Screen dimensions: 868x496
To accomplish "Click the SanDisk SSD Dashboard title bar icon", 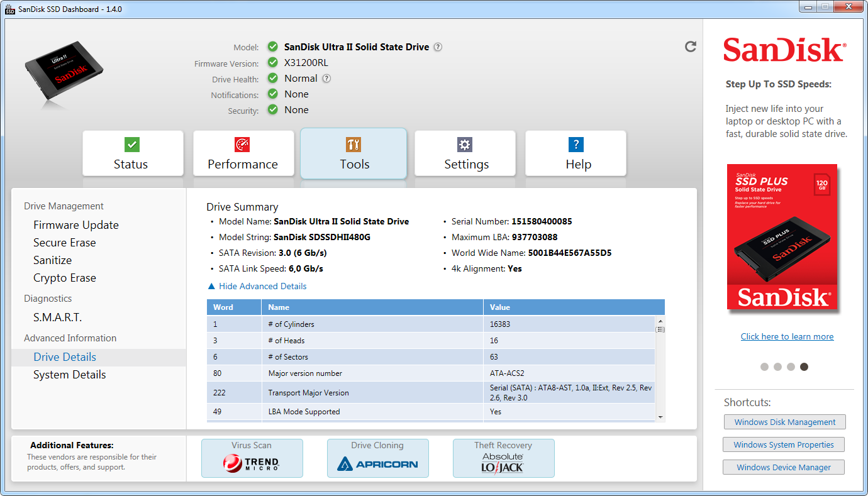I will pos(10,9).
